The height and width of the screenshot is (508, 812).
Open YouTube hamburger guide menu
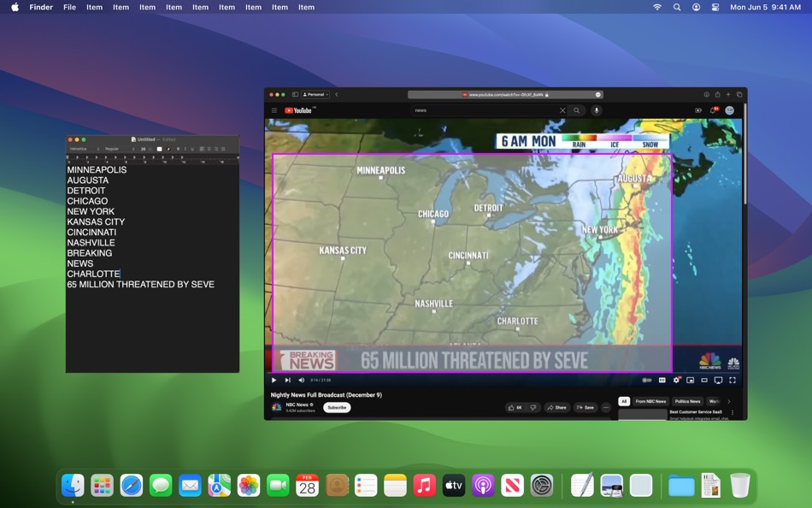coord(274,110)
